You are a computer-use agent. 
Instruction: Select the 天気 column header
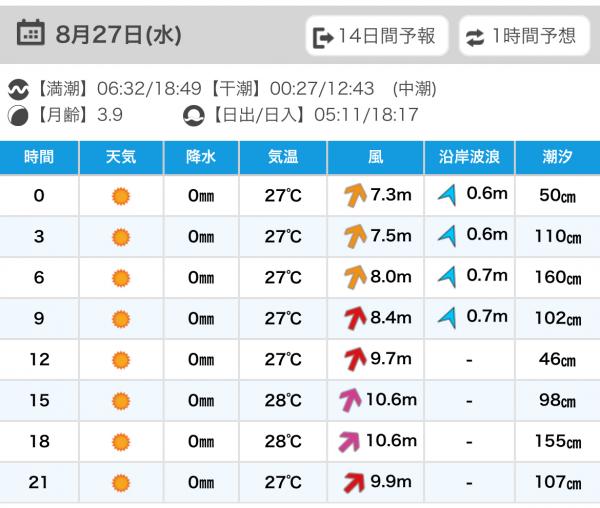click(x=121, y=157)
